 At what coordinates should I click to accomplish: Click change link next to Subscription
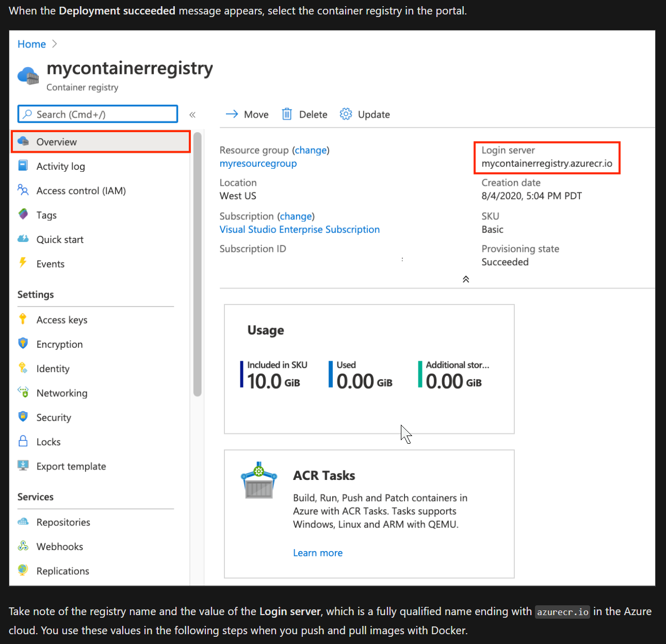click(296, 216)
